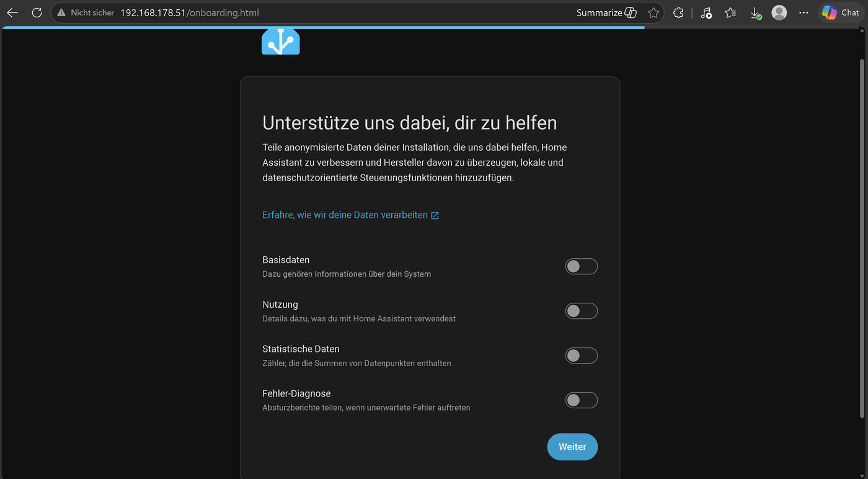Open the 'Nicht sicher' security warning
Viewport: 868px width, 479px height.
[x=86, y=12]
